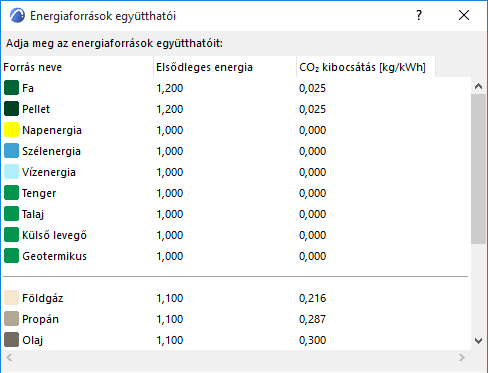The height and width of the screenshot is (373, 488).
Task: Edit Szélenergia CO₂ emission value
Action: (x=312, y=151)
